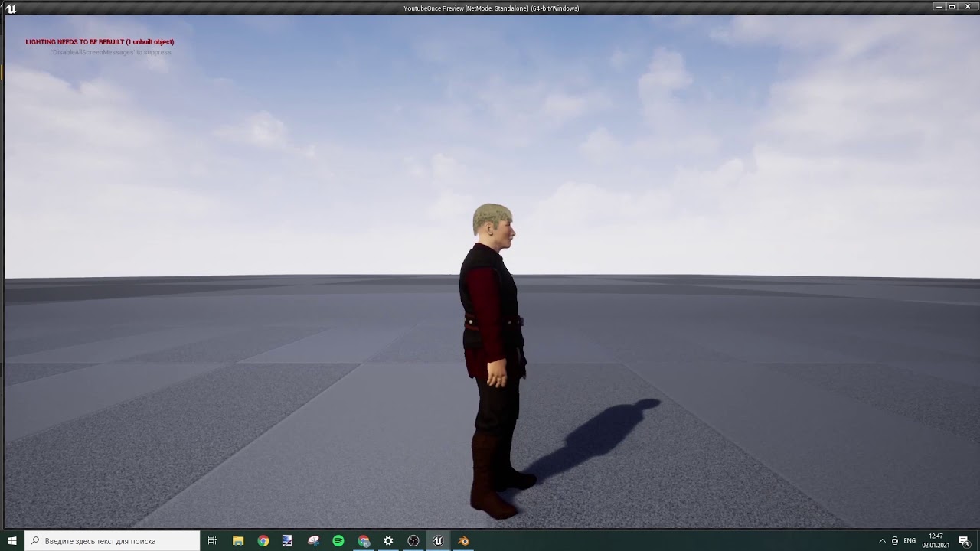Open the notification Action Center
Image resolution: width=980 pixels, height=551 pixels.
click(x=965, y=540)
